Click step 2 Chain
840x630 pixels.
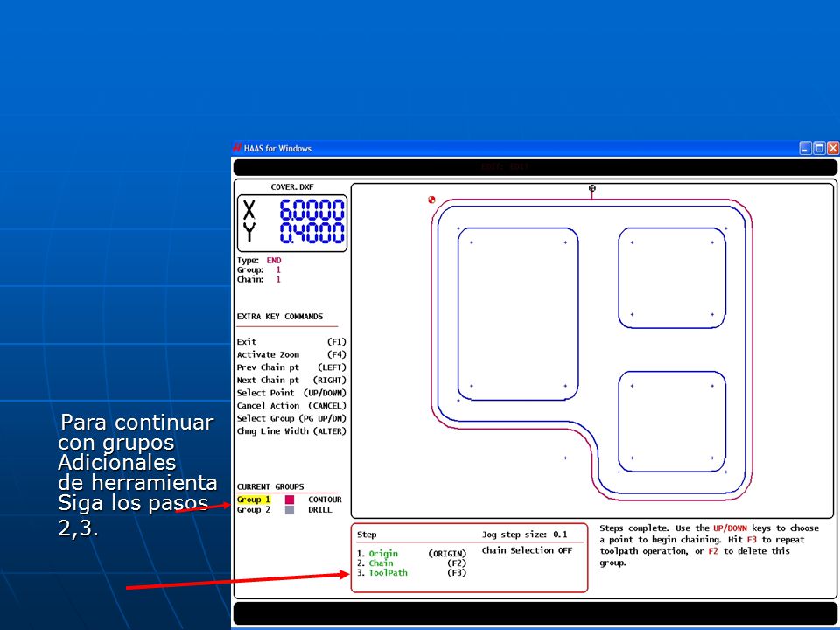[411, 563]
